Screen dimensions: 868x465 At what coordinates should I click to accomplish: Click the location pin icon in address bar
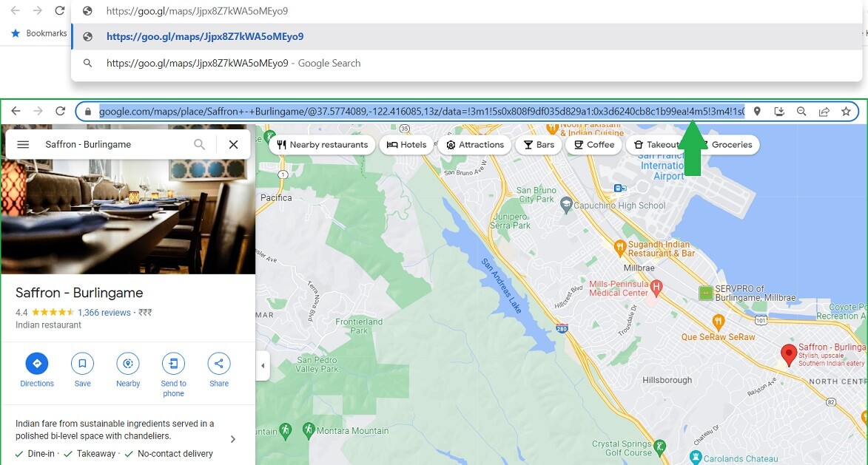tap(757, 112)
